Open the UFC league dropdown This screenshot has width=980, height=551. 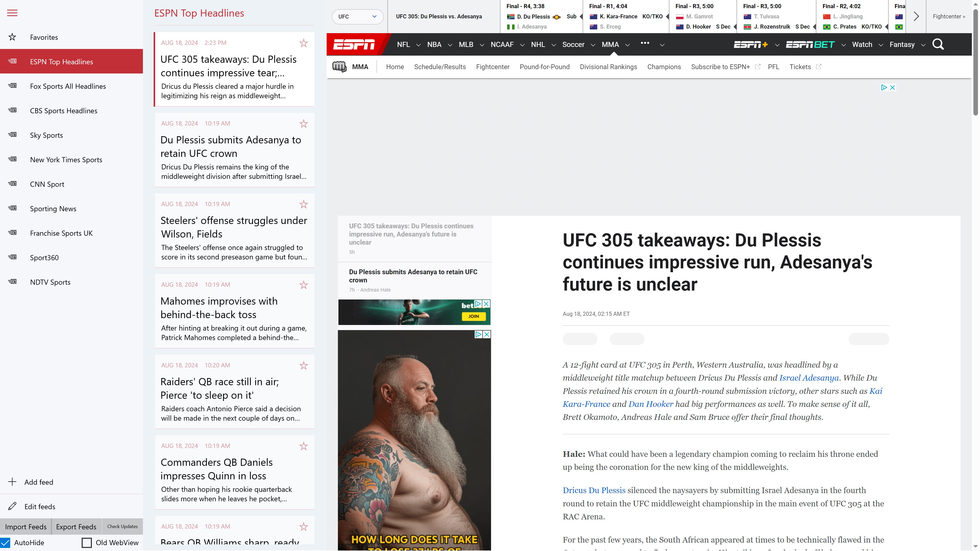click(x=357, y=17)
